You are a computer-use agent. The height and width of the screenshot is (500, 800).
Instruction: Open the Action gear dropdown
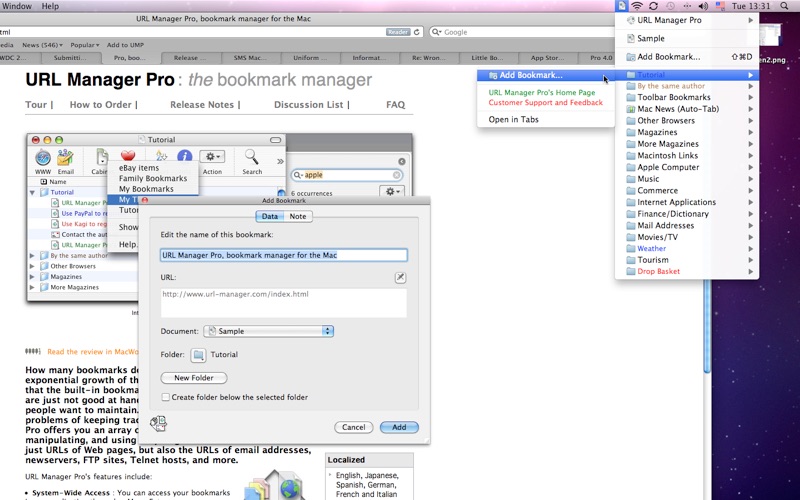click(x=212, y=157)
